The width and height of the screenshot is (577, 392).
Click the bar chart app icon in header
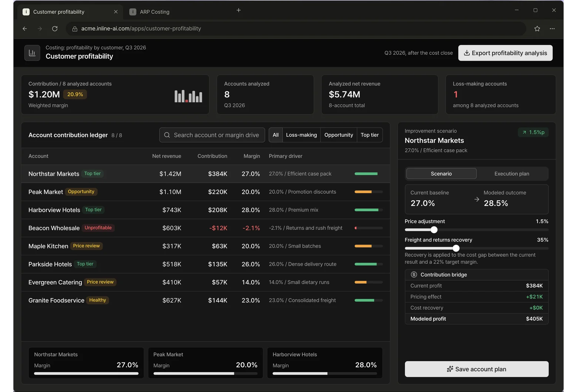tap(32, 53)
